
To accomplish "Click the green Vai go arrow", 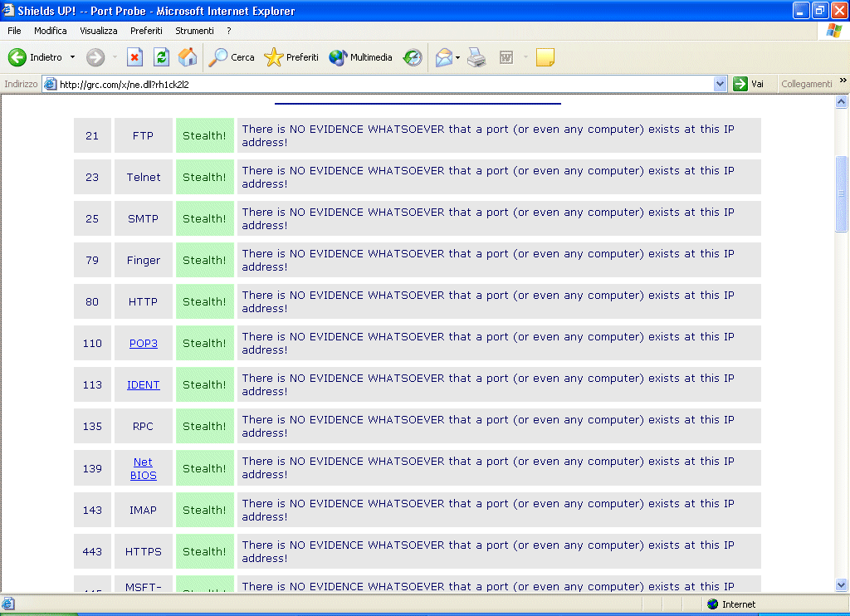I will tap(740, 84).
